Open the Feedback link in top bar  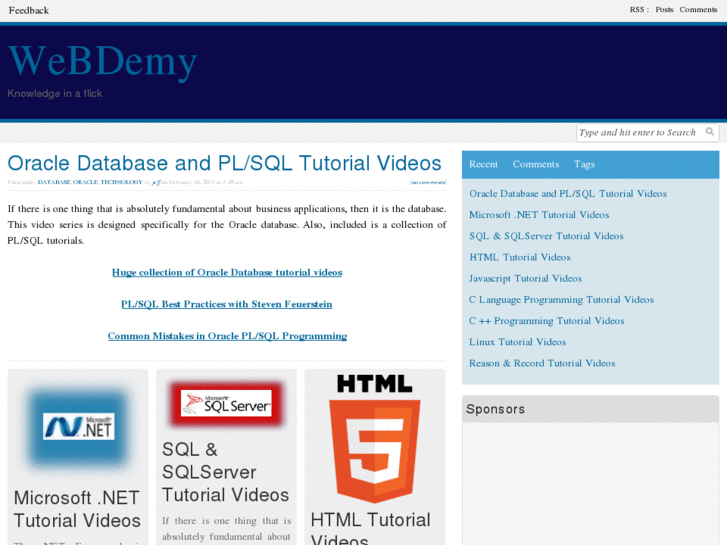[29, 10]
